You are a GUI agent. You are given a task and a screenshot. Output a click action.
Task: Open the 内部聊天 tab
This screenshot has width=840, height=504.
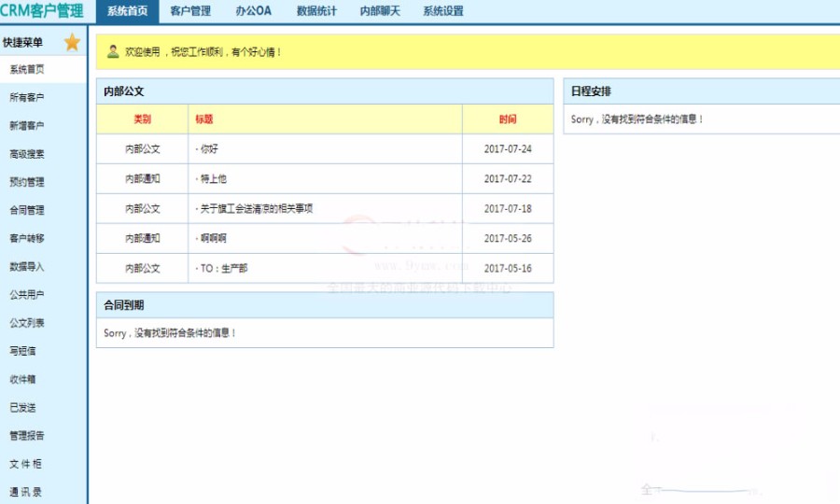click(380, 11)
